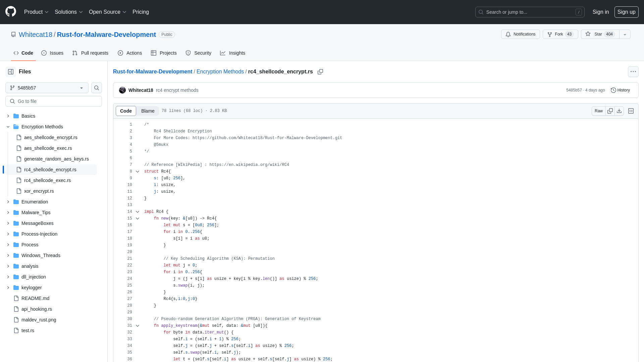Fold the fn new block at line 15
The height and width of the screenshot is (362, 644).
(138, 219)
